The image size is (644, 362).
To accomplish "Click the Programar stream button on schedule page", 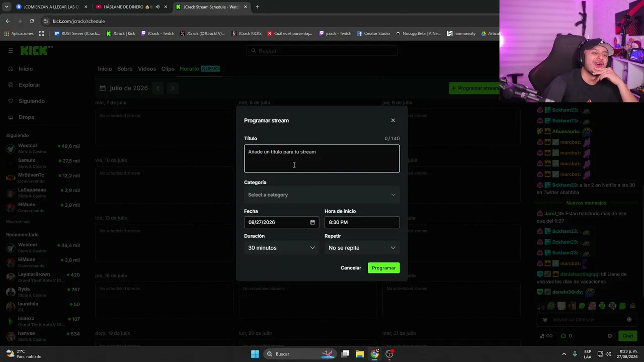I will 475,88.
